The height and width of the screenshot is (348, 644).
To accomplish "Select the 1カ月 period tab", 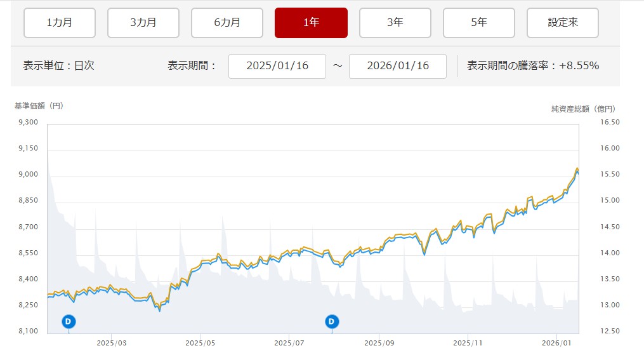I will (x=60, y=23).
